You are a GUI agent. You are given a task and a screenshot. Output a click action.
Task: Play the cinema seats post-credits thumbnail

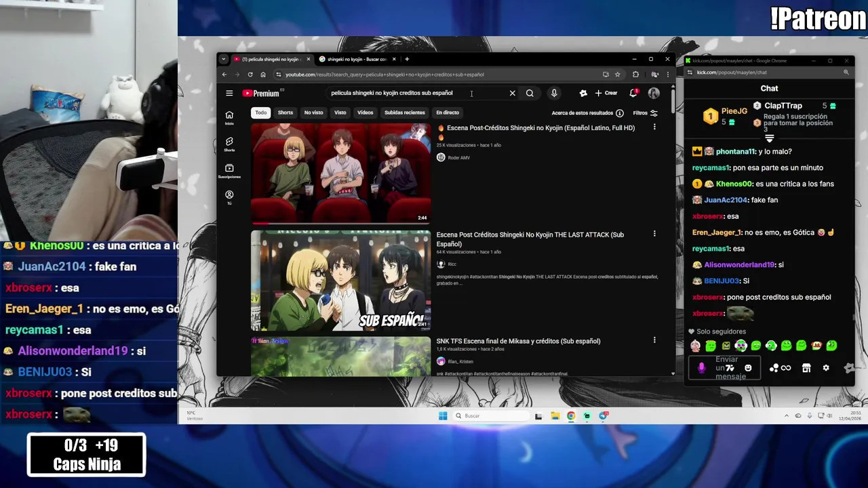click(x=340, y=174)
